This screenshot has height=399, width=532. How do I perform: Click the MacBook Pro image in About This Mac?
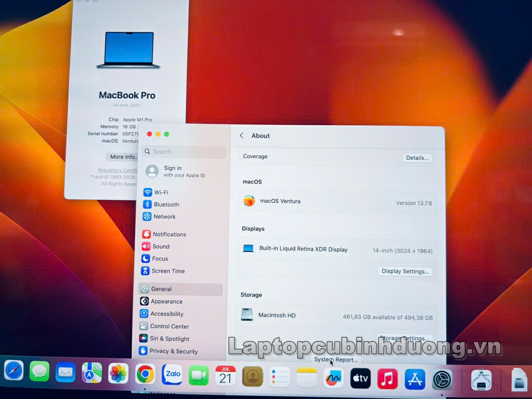[128, 51]
